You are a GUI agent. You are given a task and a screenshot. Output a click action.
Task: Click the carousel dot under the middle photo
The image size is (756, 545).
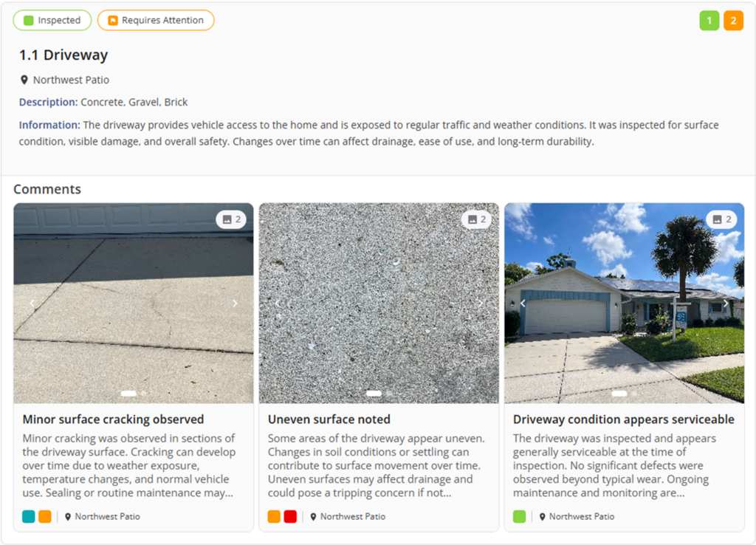(x=373, y=394)
